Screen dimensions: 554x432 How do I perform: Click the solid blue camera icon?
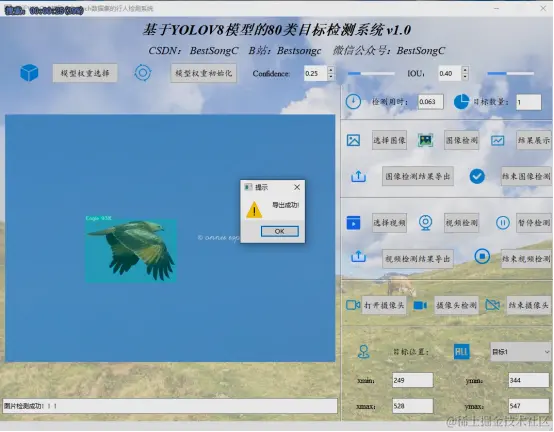(420, 305)
